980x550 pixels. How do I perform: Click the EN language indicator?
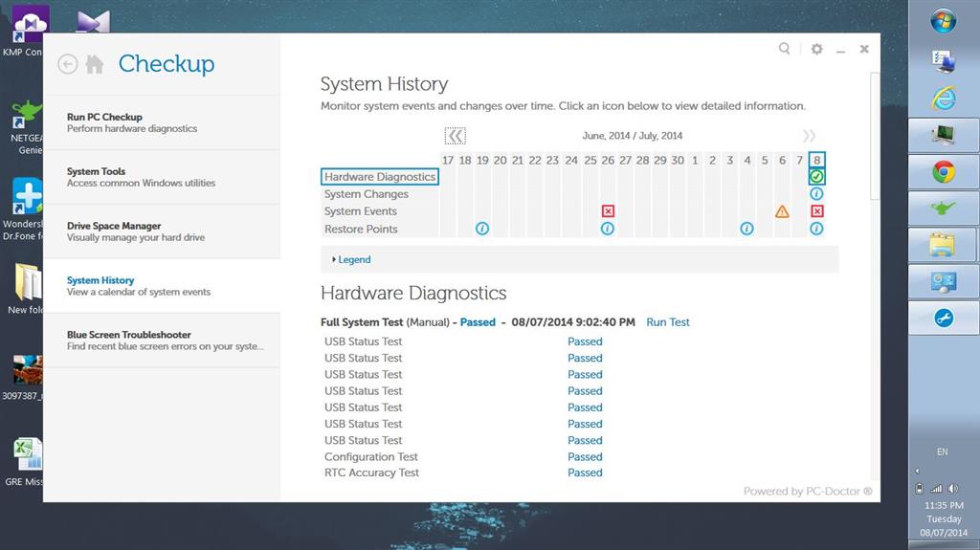943,451
